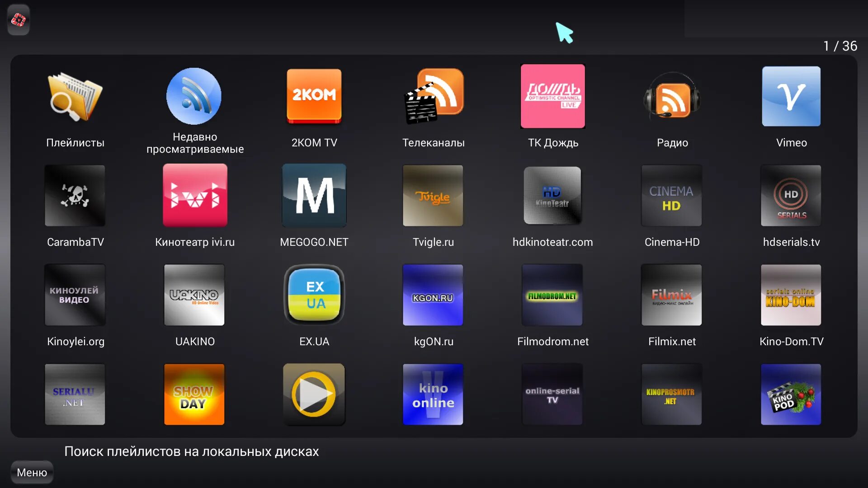
Task: Launch the Vimeo app tile
Action: click(791, 97)
